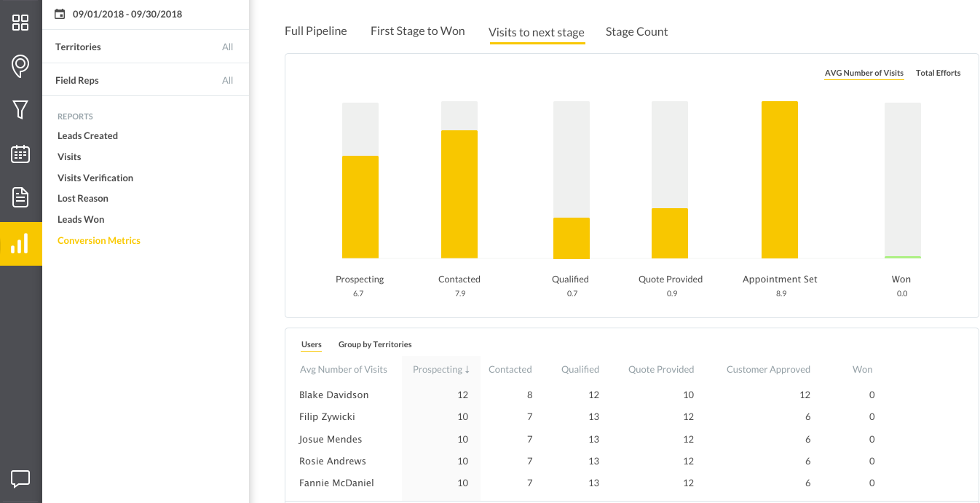Open the Leads Won report
980x503 pixels.
[81, 219]
